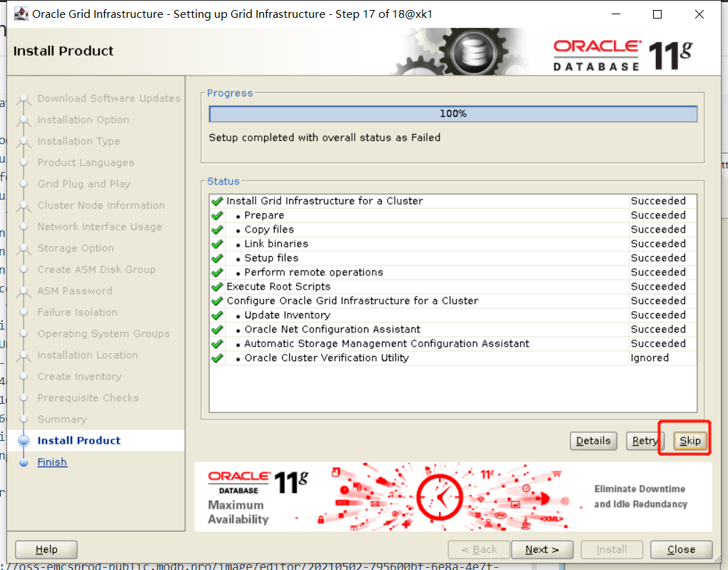Click the greyed Back button
728x570 pixels.
pyautogui.click(x=479, y=549)
